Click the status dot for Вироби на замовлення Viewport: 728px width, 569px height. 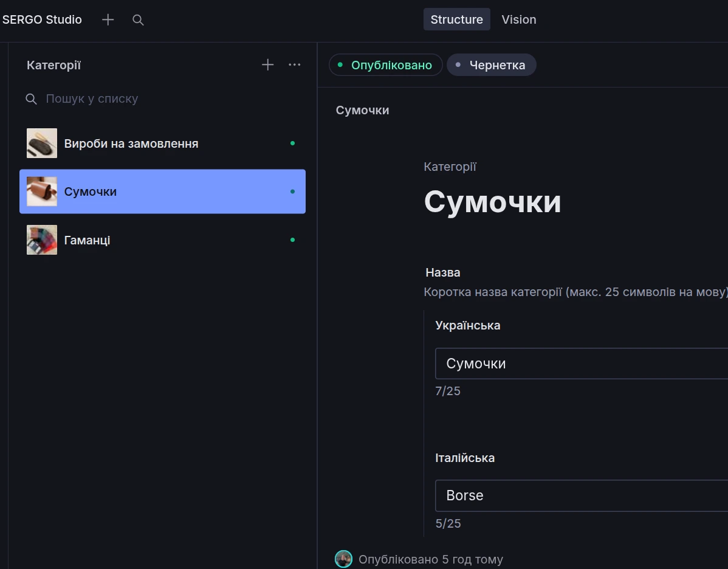click(292, 143)
